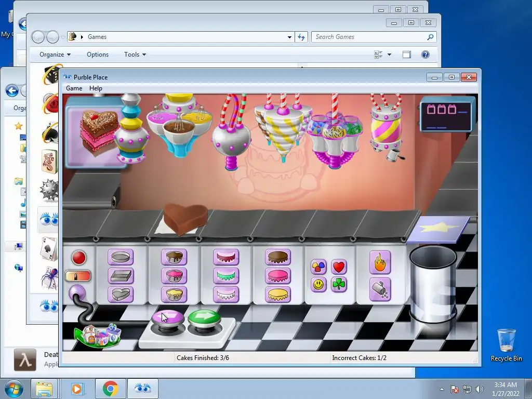Toggle the orange conveyor switch
This screenshot has width=532, height=399.
(x=78, y=276)
